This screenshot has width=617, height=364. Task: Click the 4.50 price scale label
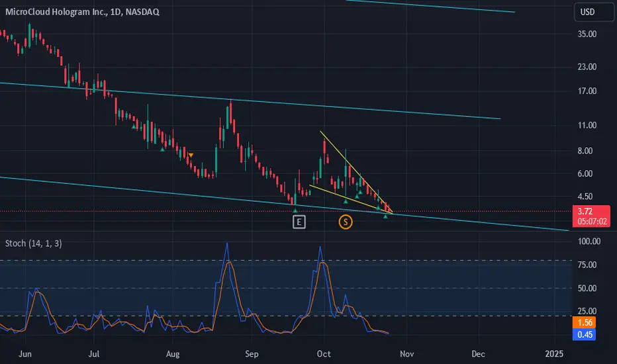click(585, 197)
